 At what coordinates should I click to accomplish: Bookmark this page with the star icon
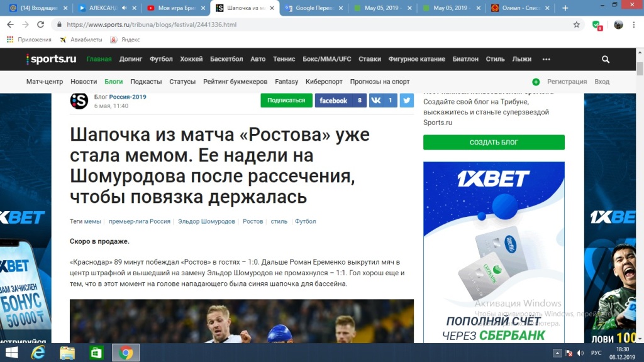click(577, 25)
